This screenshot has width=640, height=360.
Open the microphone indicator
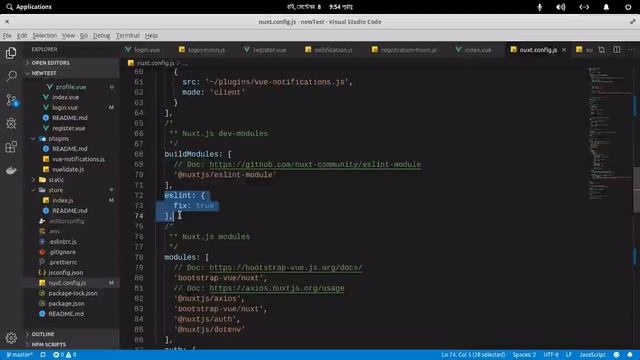[x=540, y=7]
